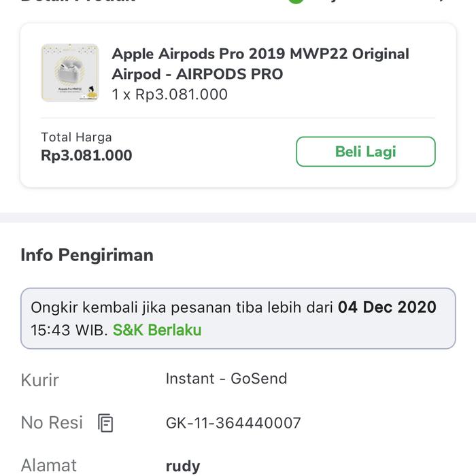Tap the AIRPODS PRO variant name
The image size is (476, 476).
(x=229, y=74)
